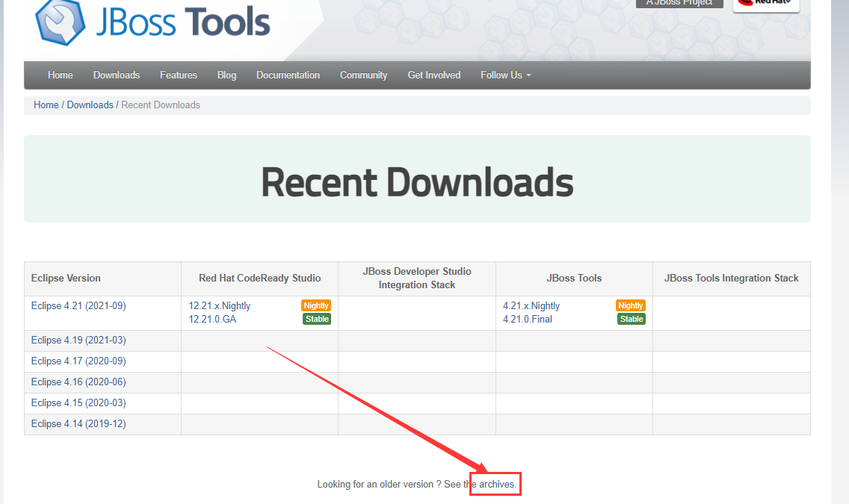Screen dimensions: 849x504
Task: Open the 12.21.0.GA CodeReady Studio link
Action: point(212,320)
